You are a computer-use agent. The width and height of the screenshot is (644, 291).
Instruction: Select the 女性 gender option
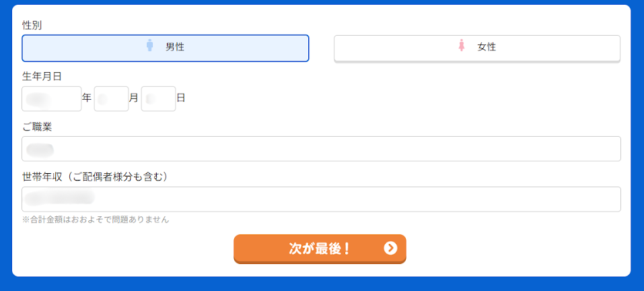(477, 48)
